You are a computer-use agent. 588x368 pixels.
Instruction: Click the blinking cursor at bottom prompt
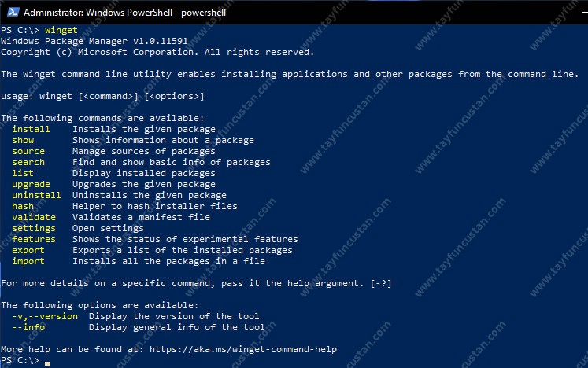click(x=47, y=363)
